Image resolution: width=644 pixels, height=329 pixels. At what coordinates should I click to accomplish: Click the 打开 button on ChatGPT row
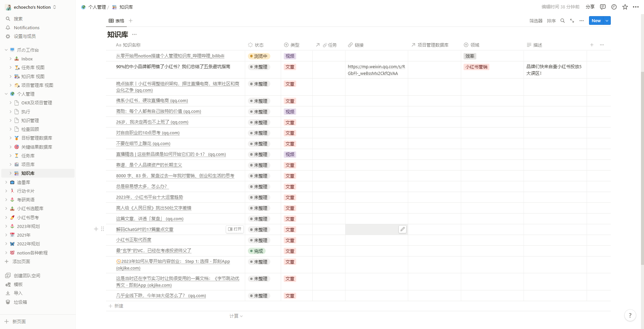[x=235, y=229]
